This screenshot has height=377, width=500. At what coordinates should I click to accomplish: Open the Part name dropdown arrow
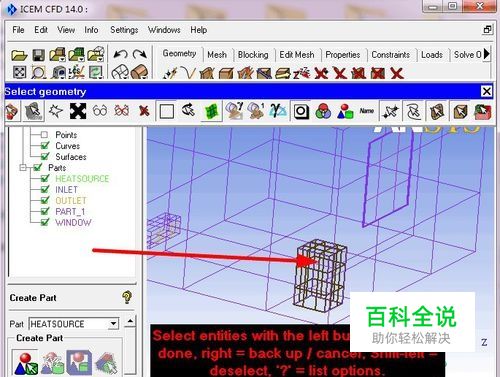point(113,324)
